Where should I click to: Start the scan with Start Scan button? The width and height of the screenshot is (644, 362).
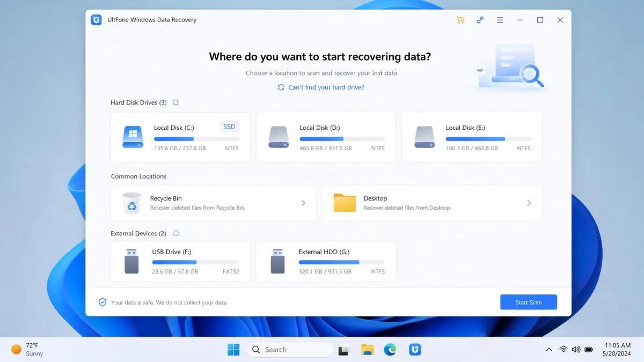coord(529,302)
